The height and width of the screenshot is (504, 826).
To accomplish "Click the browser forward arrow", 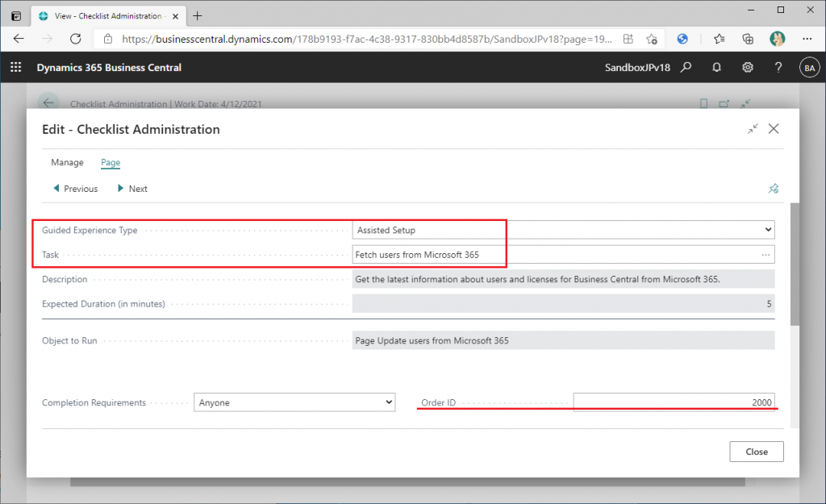I will (48, 39).
